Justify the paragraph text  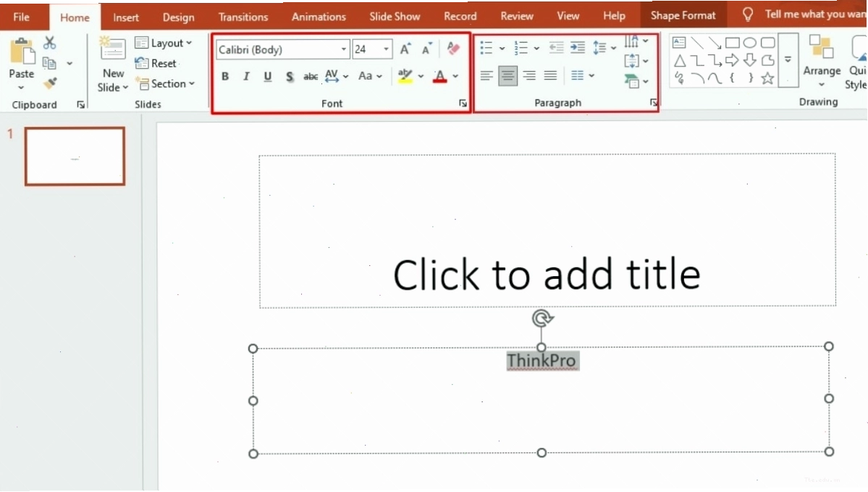550,75
